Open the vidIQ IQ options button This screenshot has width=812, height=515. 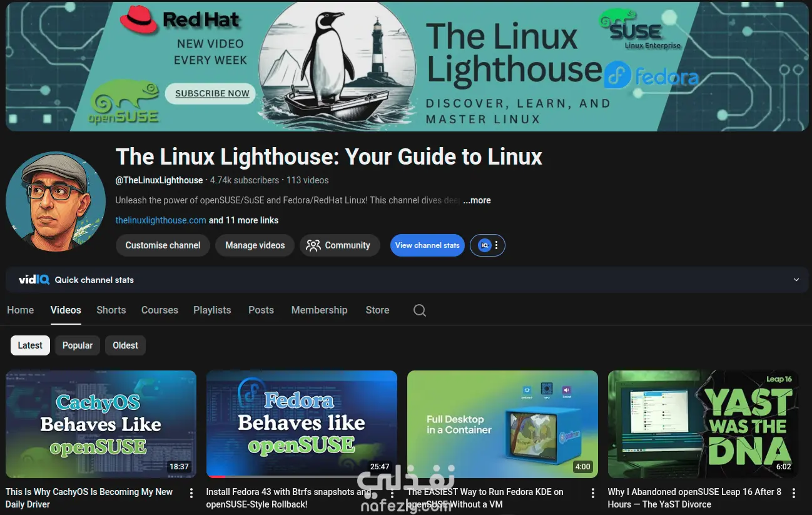tap(487, 245)
